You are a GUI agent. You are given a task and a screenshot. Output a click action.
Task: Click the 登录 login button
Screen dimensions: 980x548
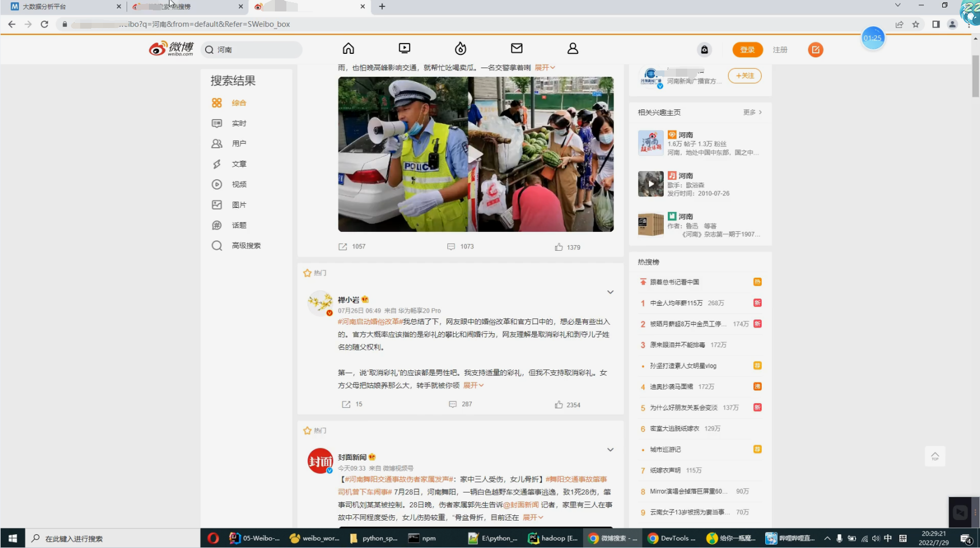747,50
